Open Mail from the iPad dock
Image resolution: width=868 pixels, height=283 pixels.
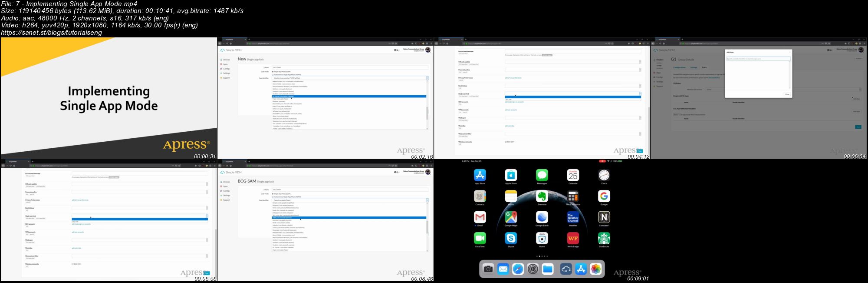[503, 269]
